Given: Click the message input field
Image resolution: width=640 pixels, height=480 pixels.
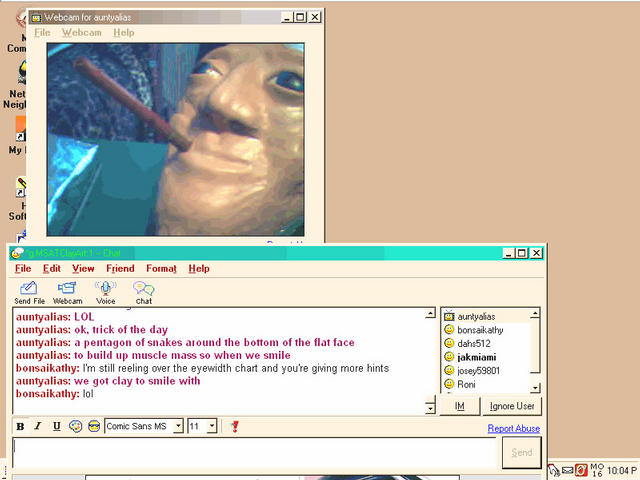Looking at the screenshot, I should pos(255,453).
